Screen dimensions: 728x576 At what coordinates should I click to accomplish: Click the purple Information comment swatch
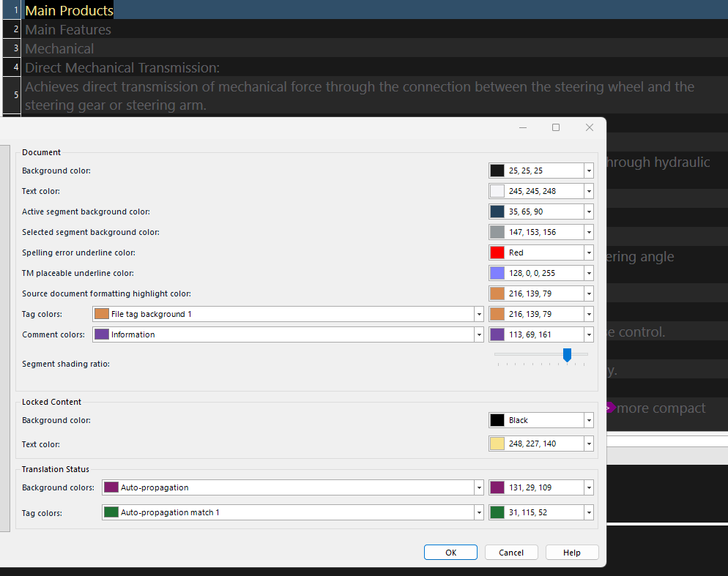click(x=102, y=334)
